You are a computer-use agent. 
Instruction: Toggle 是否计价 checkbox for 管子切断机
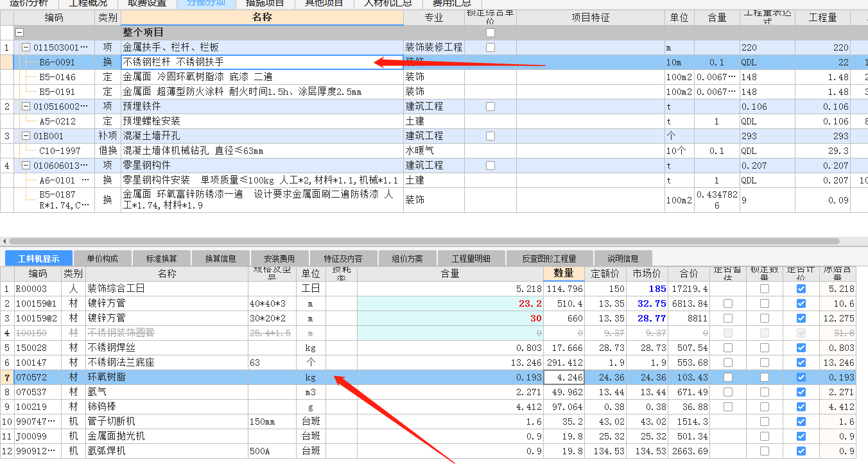point(801,422)
